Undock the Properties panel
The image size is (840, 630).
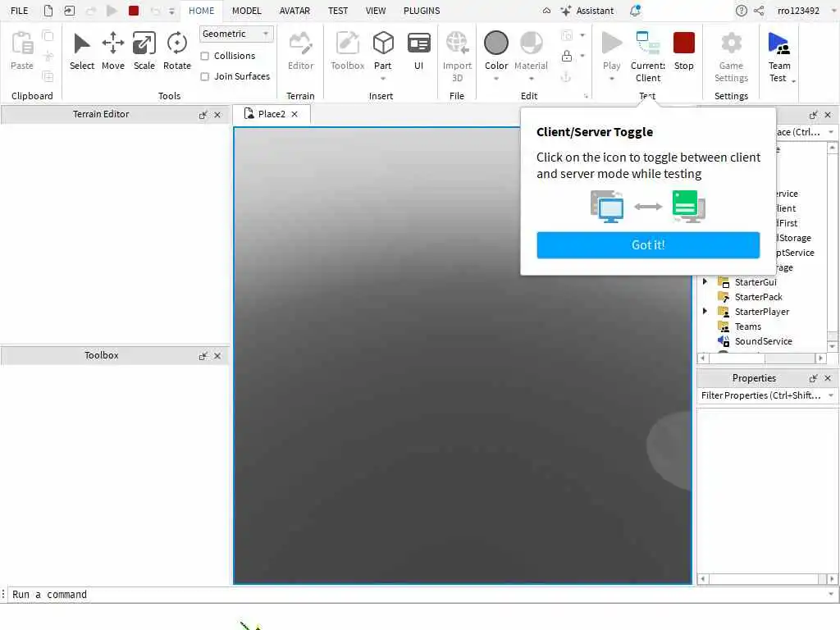coord(813,378)
